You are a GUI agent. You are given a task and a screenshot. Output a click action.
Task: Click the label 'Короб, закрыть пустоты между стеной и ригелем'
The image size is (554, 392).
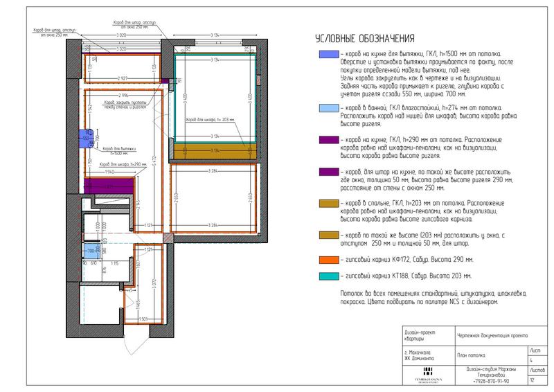(x=125, y=105)
